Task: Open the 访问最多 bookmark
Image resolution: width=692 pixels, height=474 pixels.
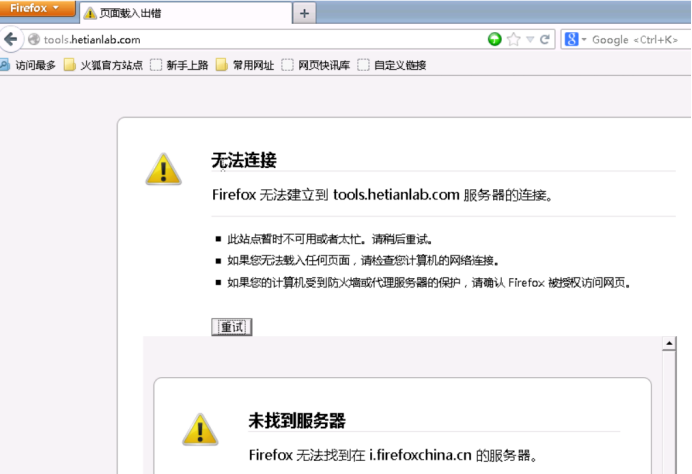Action: click(29, 65)
